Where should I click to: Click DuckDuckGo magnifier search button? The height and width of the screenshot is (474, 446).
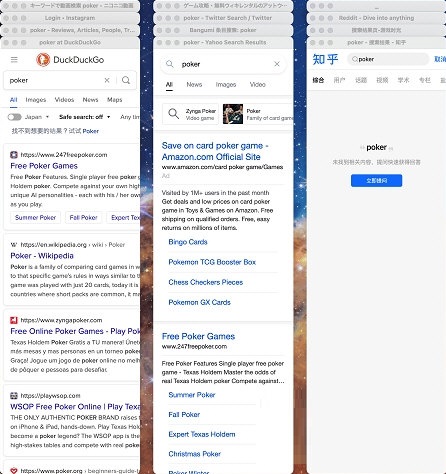click(126, 80)
